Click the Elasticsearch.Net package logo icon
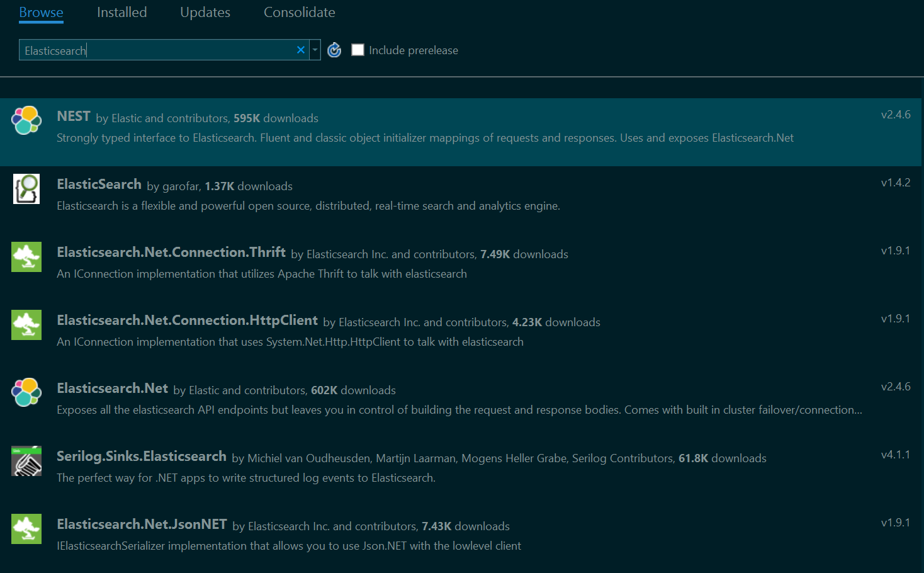The height and width of the screenshot is (573, 924). click(26, 392)
